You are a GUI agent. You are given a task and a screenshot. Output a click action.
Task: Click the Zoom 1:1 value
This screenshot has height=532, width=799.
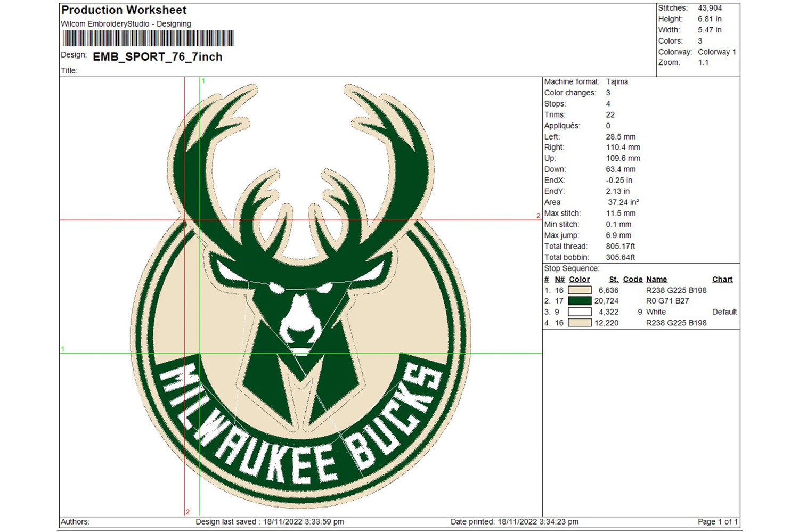704,62
